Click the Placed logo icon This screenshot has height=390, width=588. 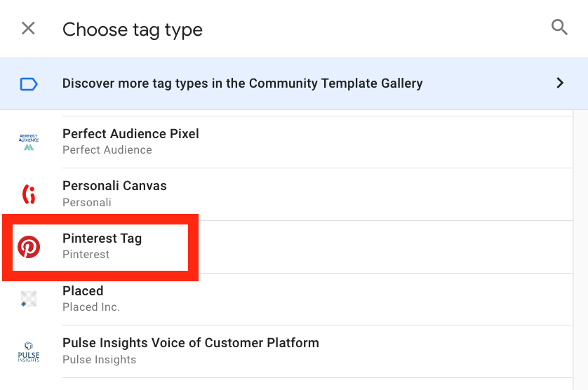29,299
